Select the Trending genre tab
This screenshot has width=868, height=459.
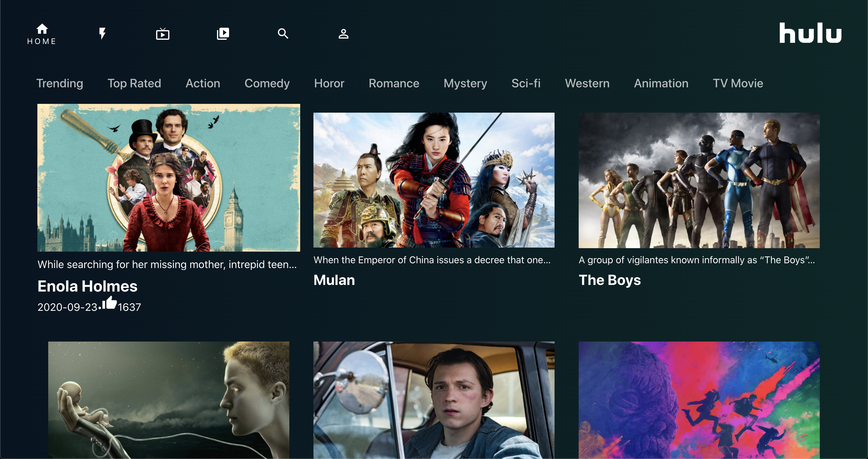point(60,83)
